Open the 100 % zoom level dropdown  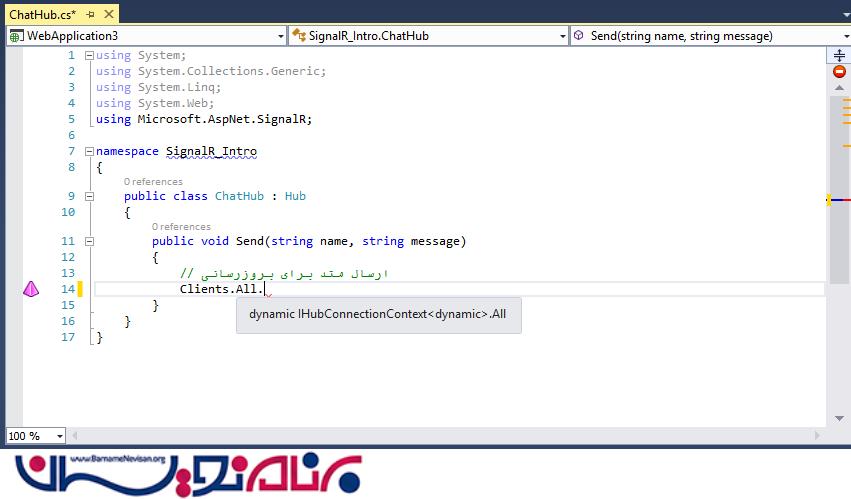click(x=60, y=436)
